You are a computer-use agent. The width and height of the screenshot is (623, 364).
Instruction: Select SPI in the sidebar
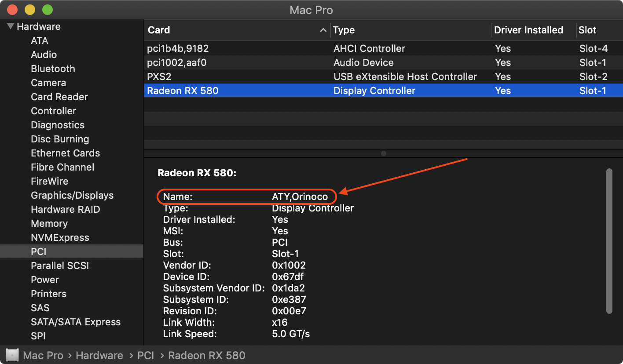[x=38, y=336]
